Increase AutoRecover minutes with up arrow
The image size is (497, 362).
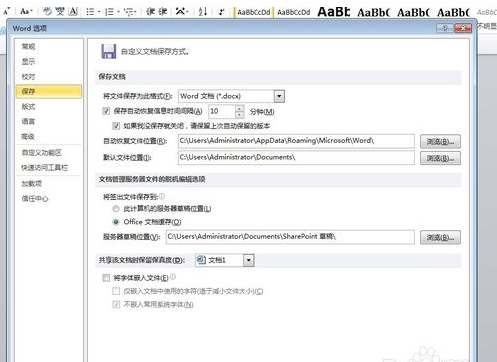click(239, 108)
